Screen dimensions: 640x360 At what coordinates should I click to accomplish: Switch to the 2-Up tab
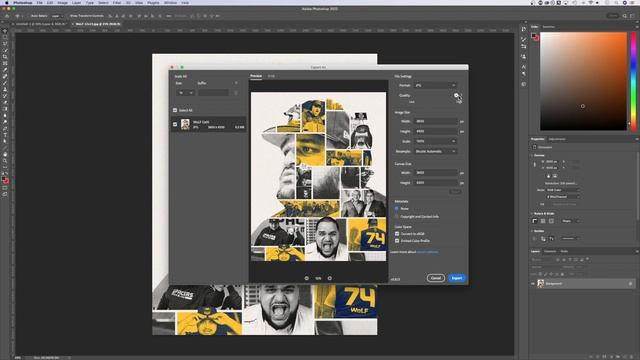coord(271,76)
